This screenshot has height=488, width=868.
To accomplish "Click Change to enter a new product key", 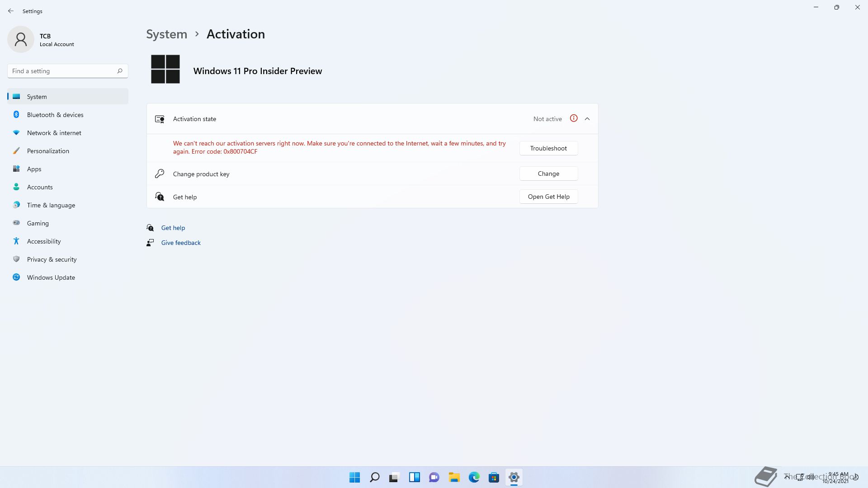I will point(548,174).
